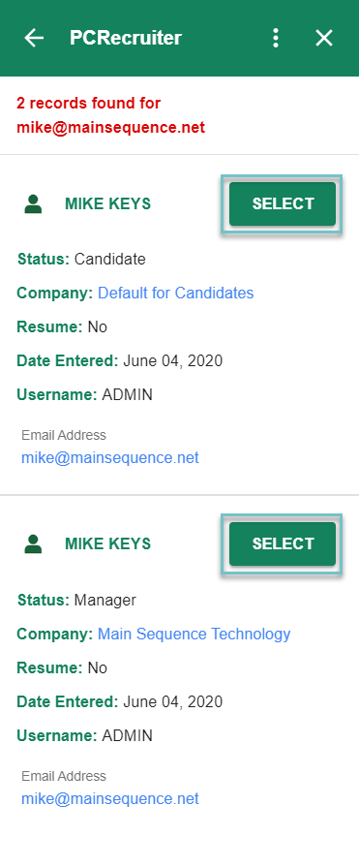Click the Manager record's person icon
Screen dimensions: 359x868
point(33,543)
